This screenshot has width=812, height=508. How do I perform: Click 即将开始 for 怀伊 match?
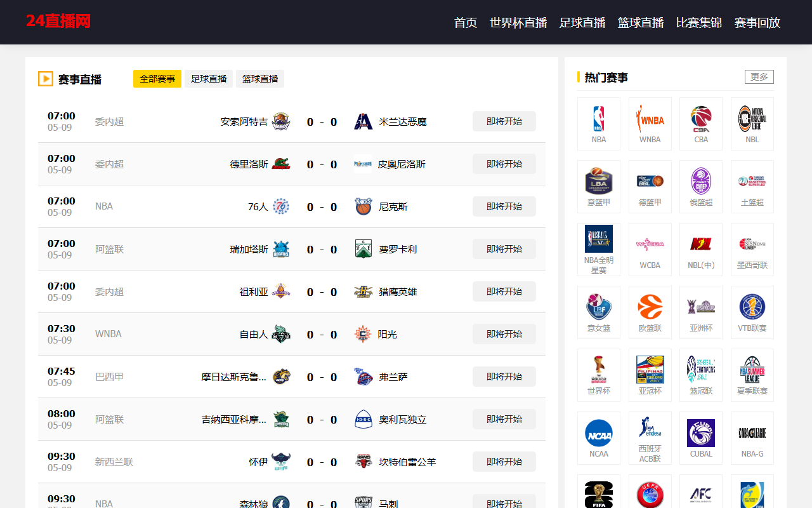pos(504,462)
